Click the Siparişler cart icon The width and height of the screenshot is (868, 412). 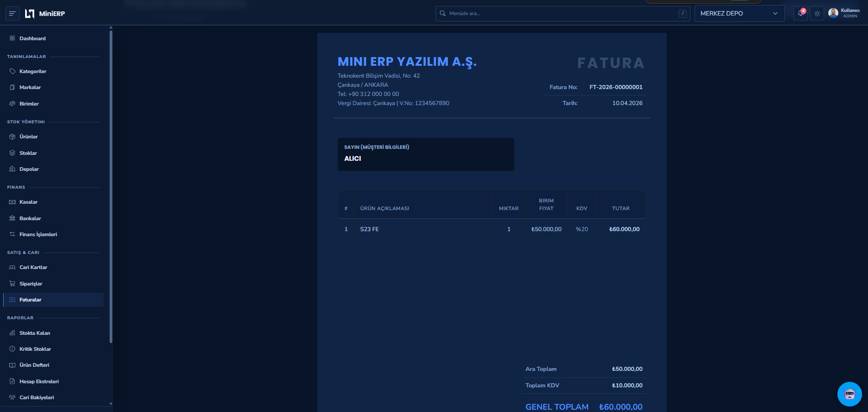[x=12, y=284]
